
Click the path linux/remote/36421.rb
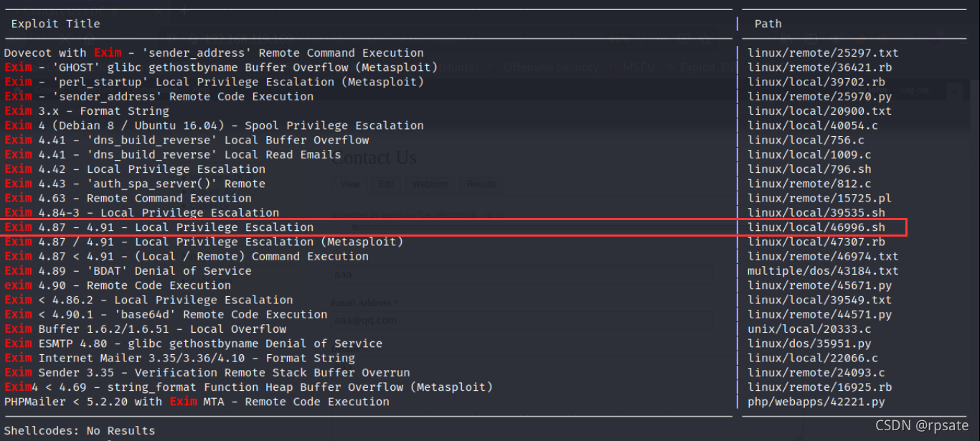(x=819, y=67)
